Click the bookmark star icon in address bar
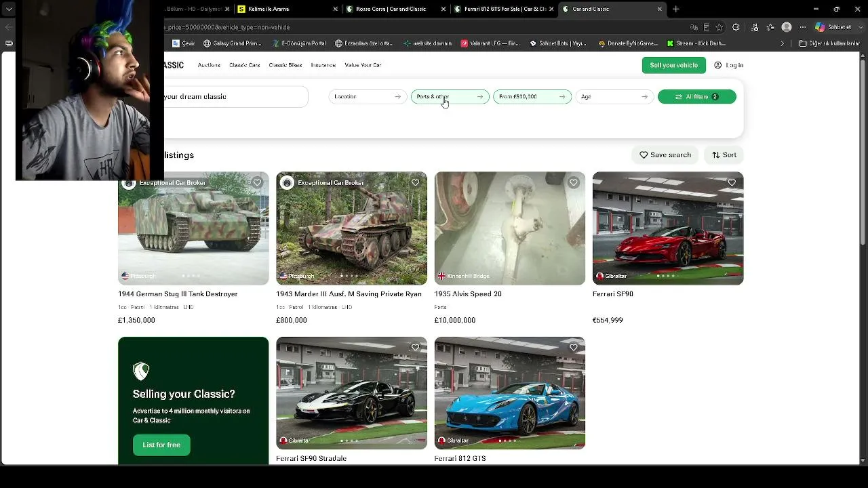The height and width of the screenshot is (488, 868). point(719,27)
